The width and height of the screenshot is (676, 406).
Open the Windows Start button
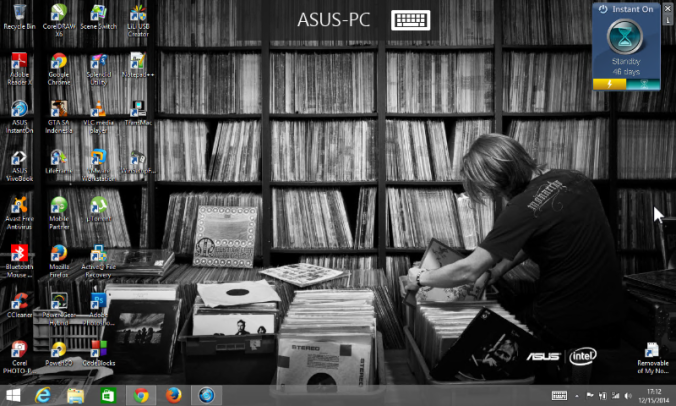pos(13,395)
